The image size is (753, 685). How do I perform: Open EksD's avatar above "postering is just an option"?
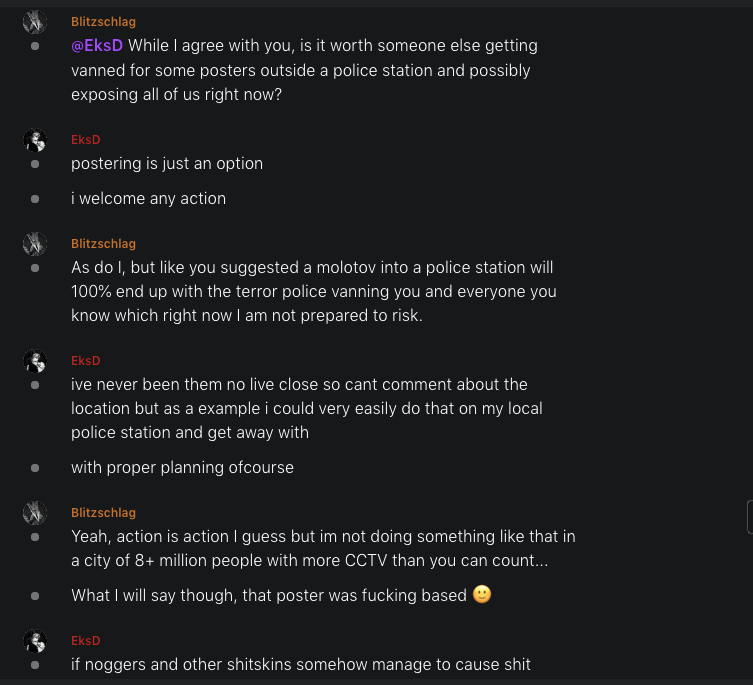point(35,140)
